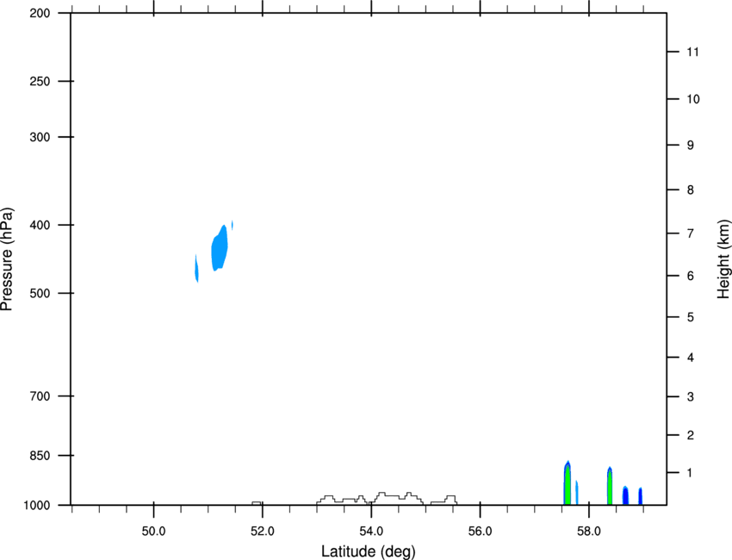Pick the 3 km height label
The image size is (732, 560).
[691, 397]
